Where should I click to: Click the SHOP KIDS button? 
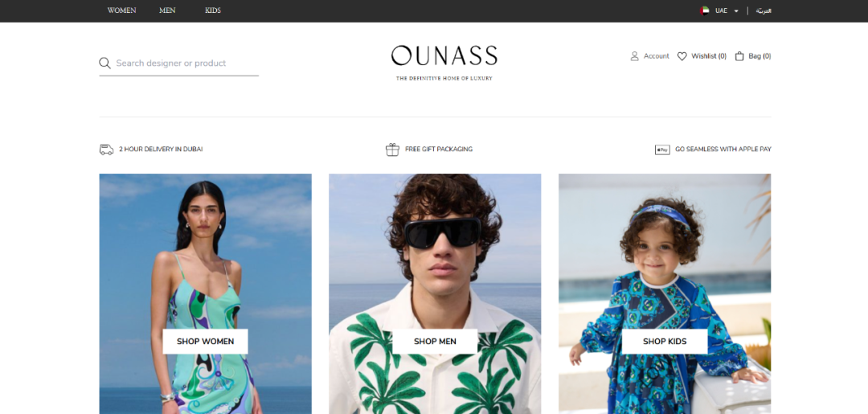pyautogui.click(x=665, y=342)
